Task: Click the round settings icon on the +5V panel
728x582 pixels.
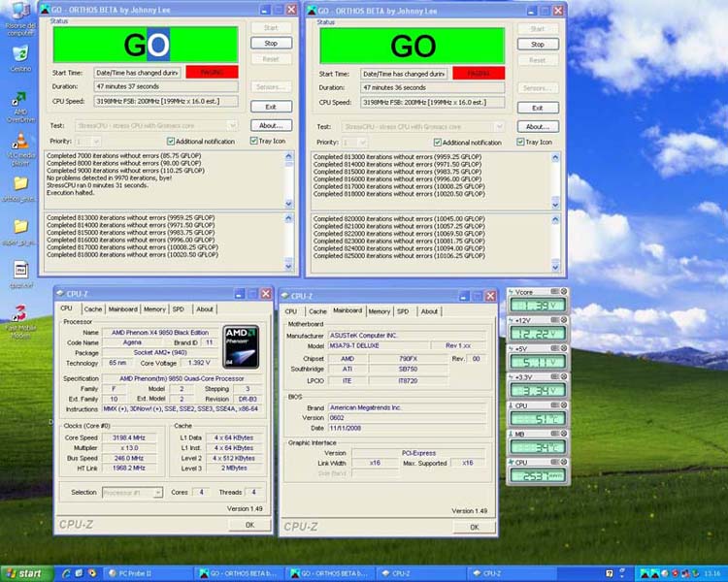Action: pos(564,348)
